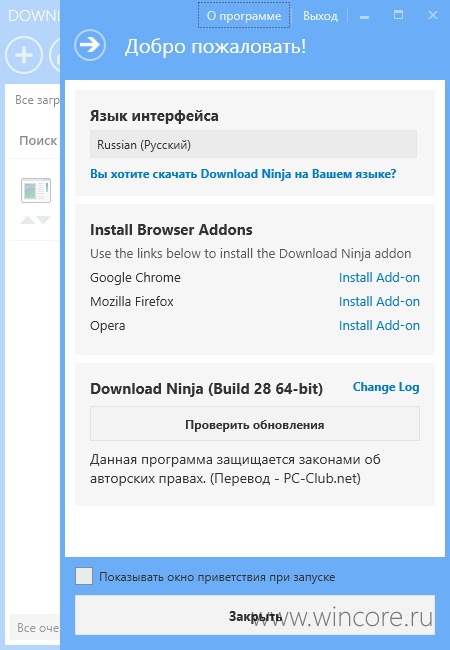450x650 pixels.
Task: Select the Выход menu item
Action: point(320,16)
